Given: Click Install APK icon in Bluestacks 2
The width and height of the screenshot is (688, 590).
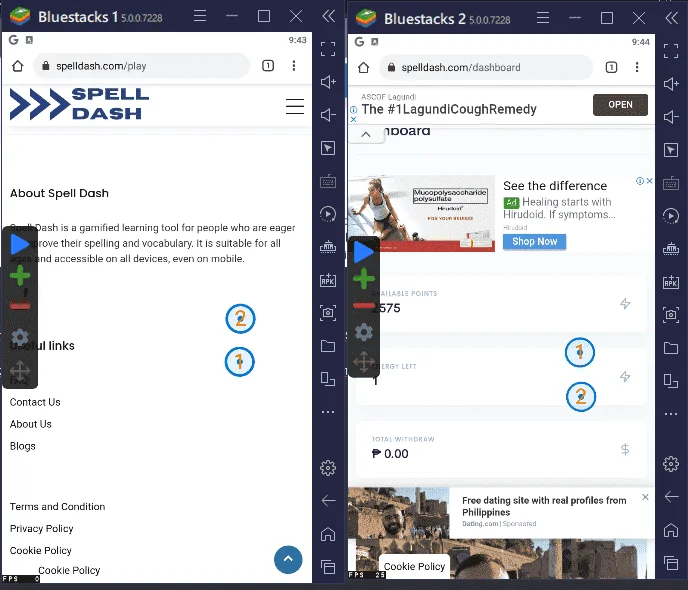Looking at the screenshot, I should [x=671, y=282].
